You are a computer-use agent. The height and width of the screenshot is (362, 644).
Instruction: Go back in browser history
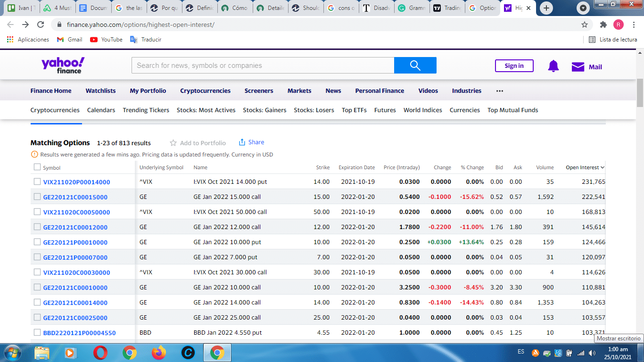[x=10, y=25]
